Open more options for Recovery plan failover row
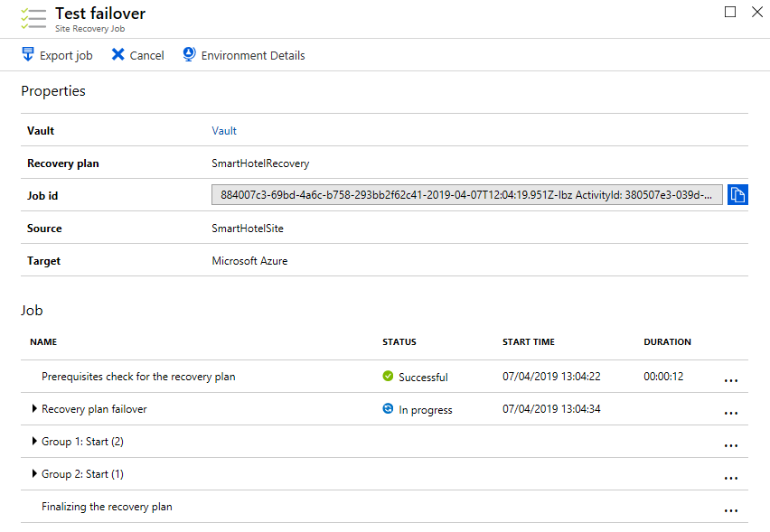Image resolution: width=770 pixels, height=532 pixels. click(x=731, y=413)
